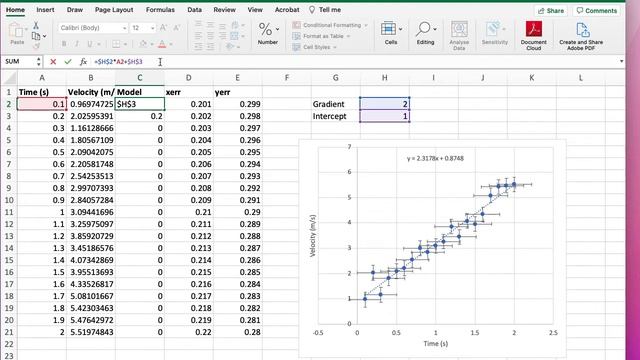Screen dimensions: 640x360
Task: Toggle underline formatting
Action: 89,44
